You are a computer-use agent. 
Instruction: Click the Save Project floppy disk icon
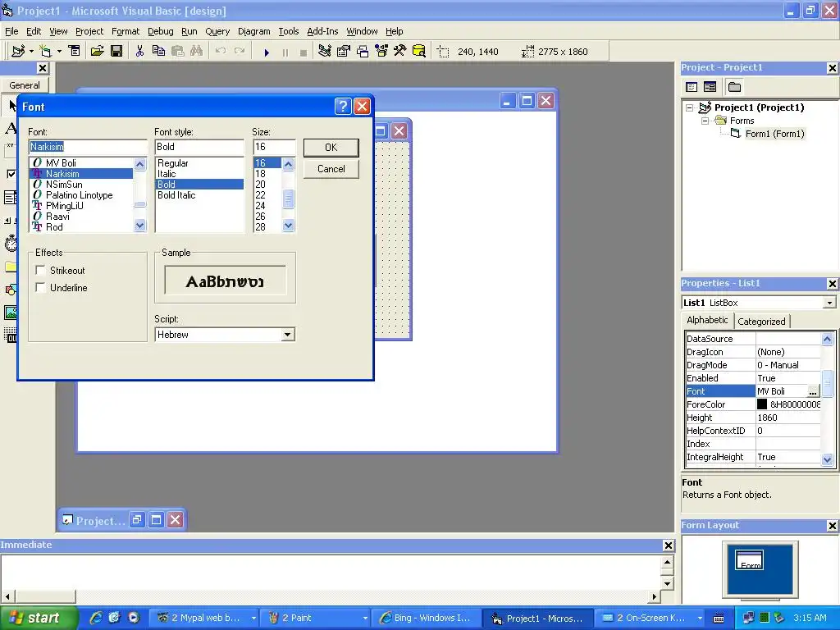[116, 52]
